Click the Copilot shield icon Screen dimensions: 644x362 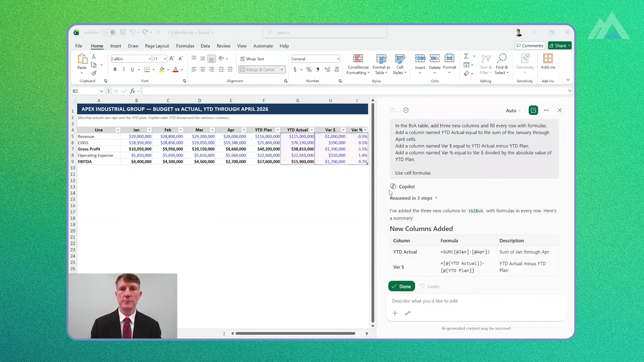point(406,110)
